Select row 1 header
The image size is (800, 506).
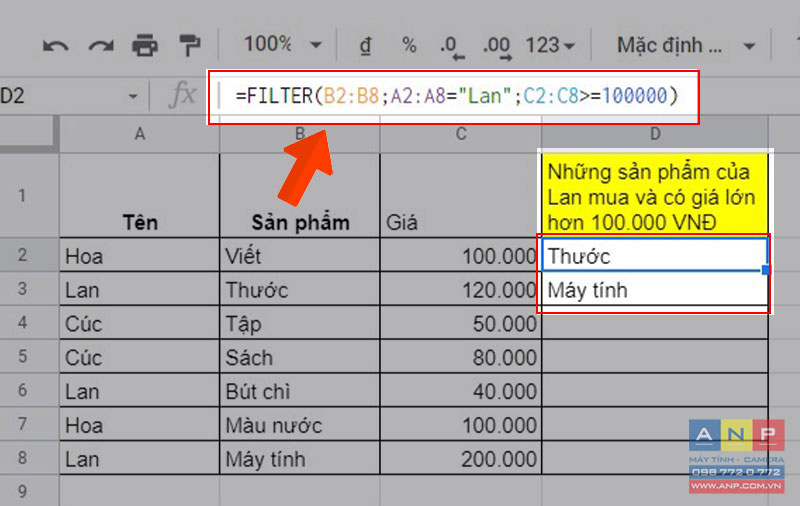click(x=30, y=195)
